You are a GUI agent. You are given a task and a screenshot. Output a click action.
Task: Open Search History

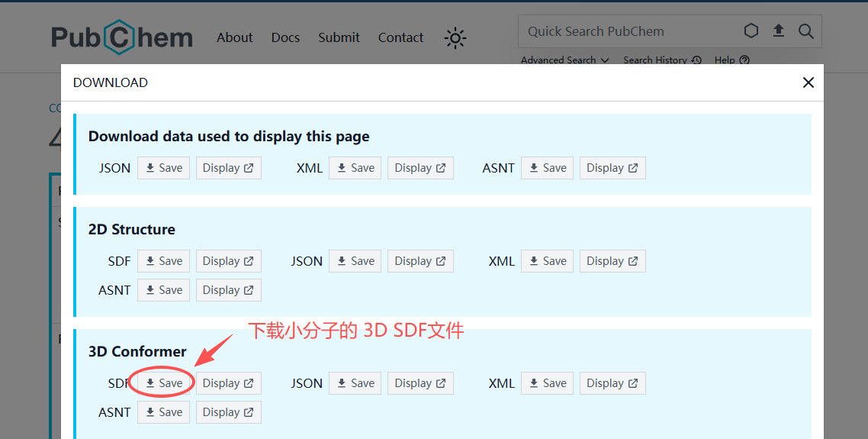click(x=661, y=60)
